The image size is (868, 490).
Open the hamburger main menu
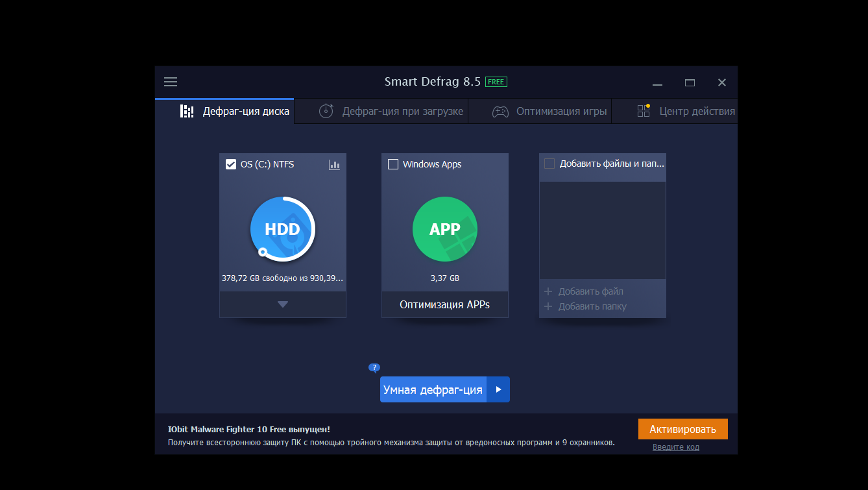point(171,82)
